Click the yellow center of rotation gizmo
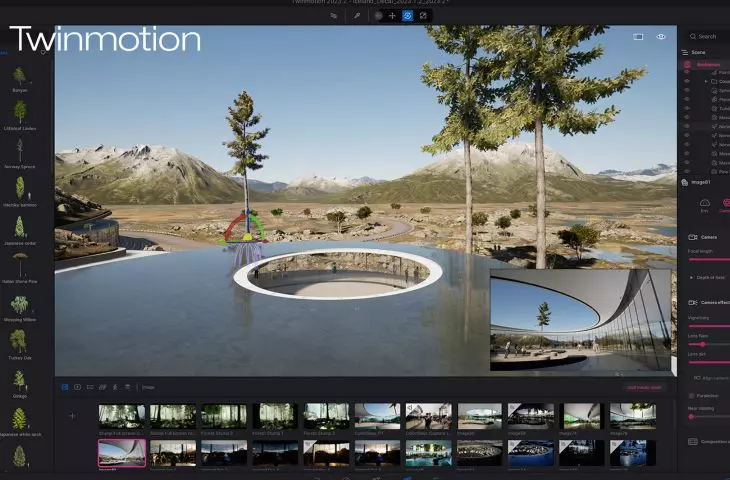Image resolution: width=730 pixels, height=480 pixels. coord(248,237)
